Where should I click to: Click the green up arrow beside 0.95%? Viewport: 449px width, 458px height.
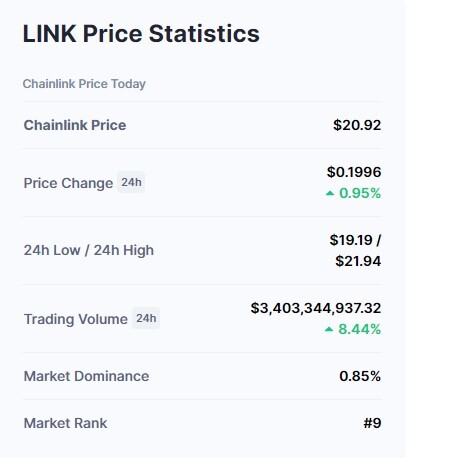coord(330,193)
